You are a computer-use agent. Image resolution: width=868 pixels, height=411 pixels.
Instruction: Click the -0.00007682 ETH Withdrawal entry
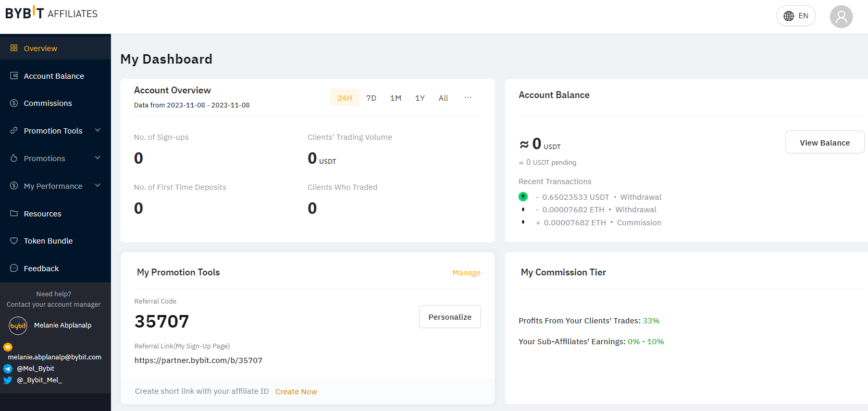click(596, 210)
